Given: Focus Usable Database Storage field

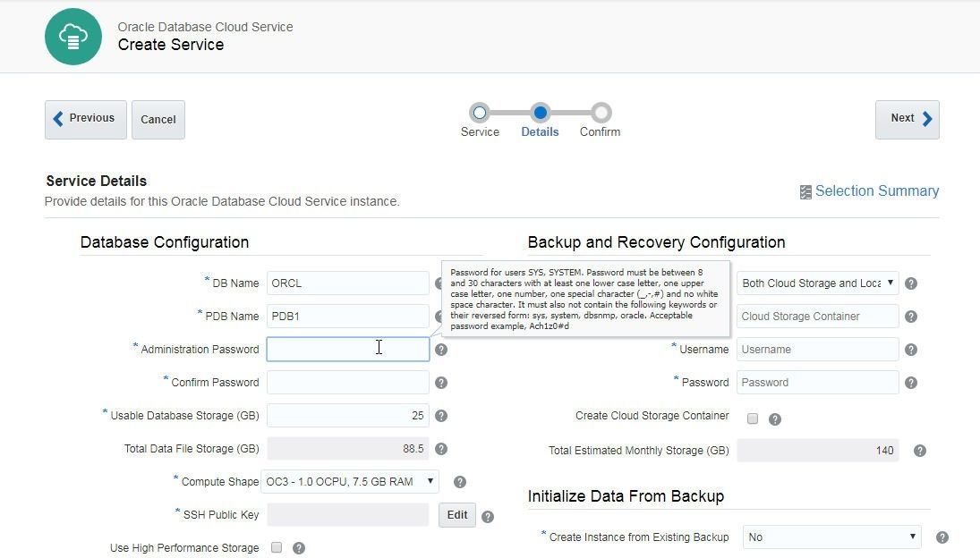Looking at the screenshot, I should coord(348,416).
